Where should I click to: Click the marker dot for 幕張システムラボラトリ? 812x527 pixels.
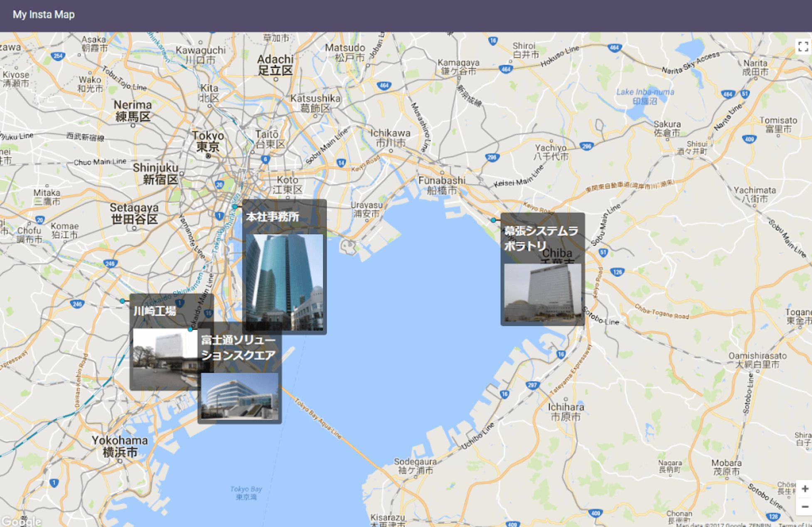493,220
